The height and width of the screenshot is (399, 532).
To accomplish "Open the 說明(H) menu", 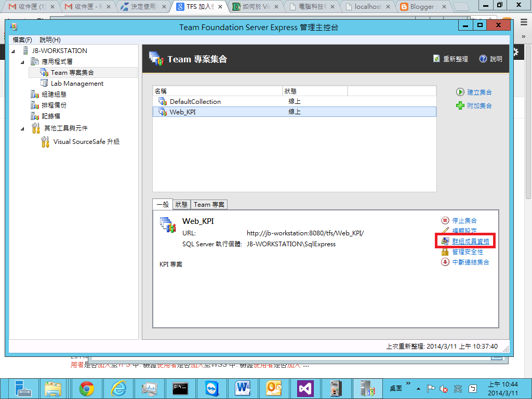I will [x=50, y=39].
